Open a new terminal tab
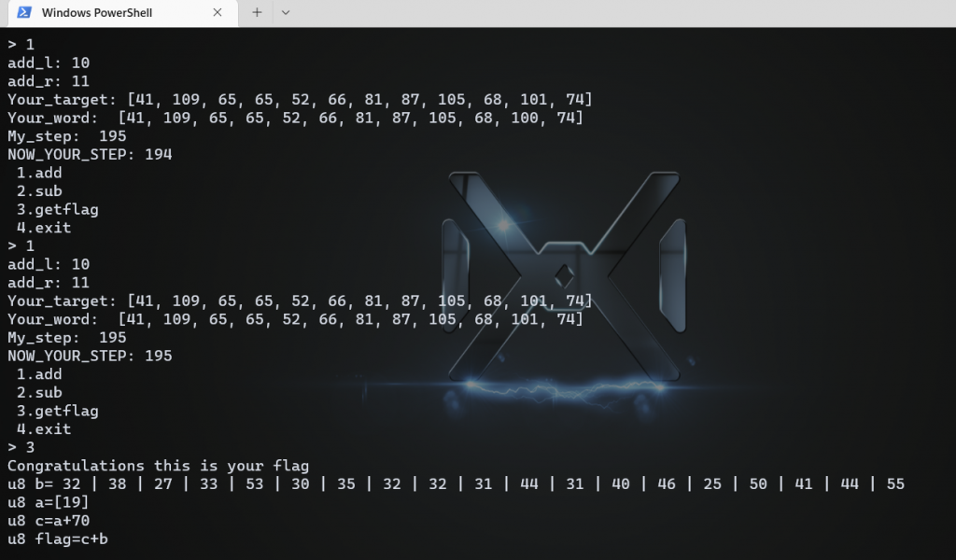The image size is (956, 560). 258,13
